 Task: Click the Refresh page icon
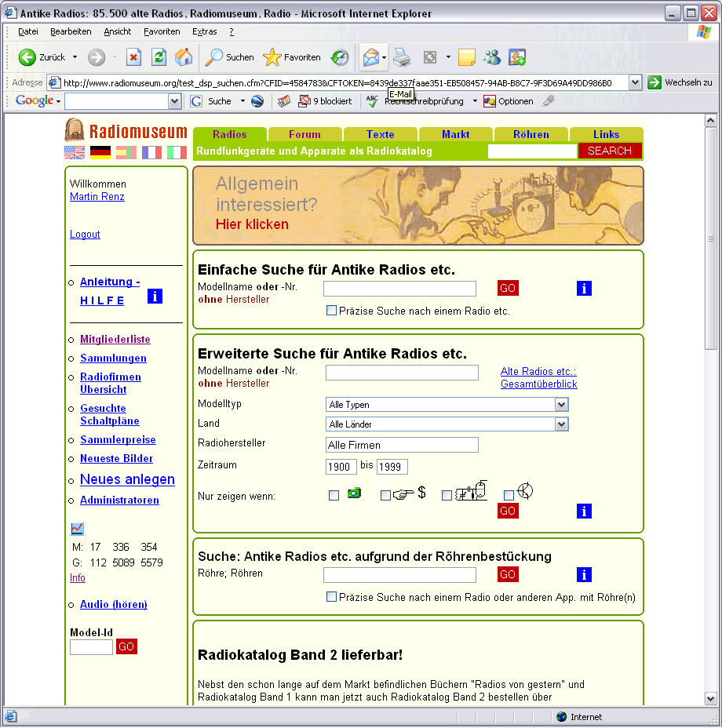tap(159, 57)
